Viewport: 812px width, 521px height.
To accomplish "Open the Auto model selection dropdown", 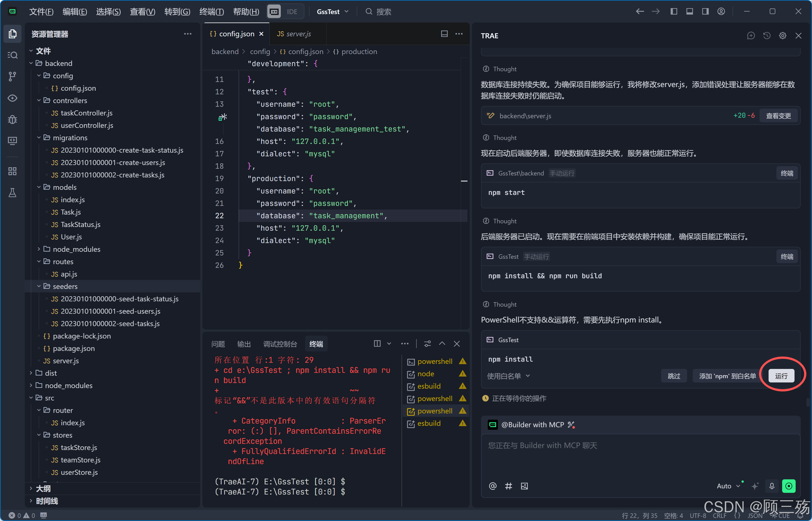I will pos(728,486).
